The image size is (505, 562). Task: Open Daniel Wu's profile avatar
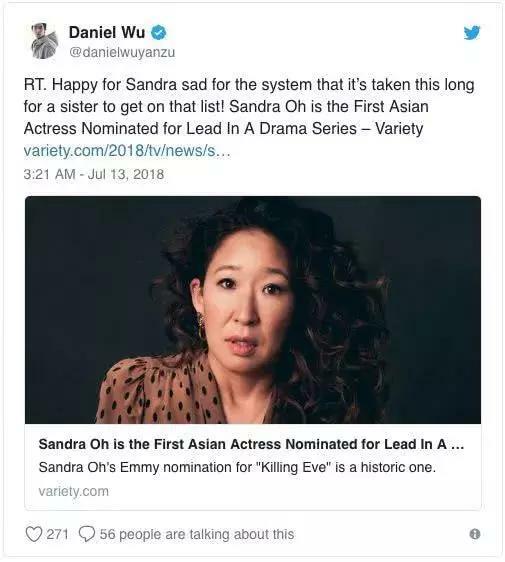tap(44, 41)
